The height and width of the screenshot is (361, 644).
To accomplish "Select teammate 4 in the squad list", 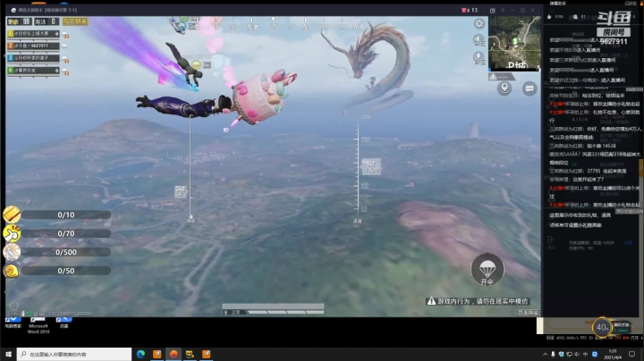I will (x=33, y=71).
